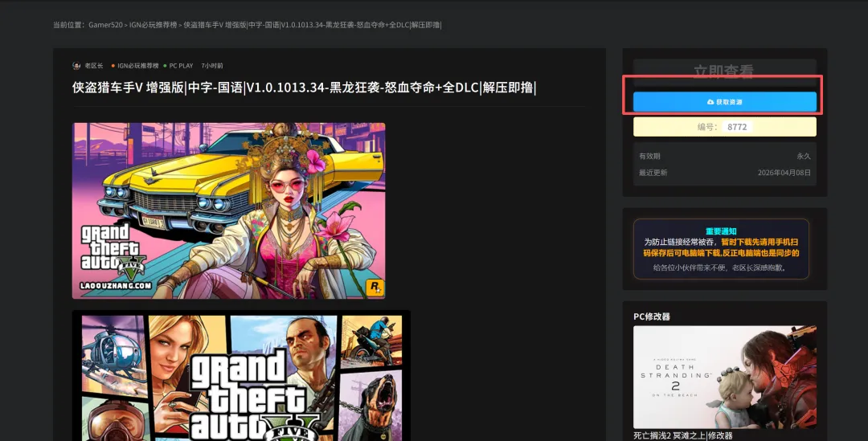Click the 有效期 永久 row
Image resolution: width=868 pixels, height=441 pixels.
[x=725, y=156]
